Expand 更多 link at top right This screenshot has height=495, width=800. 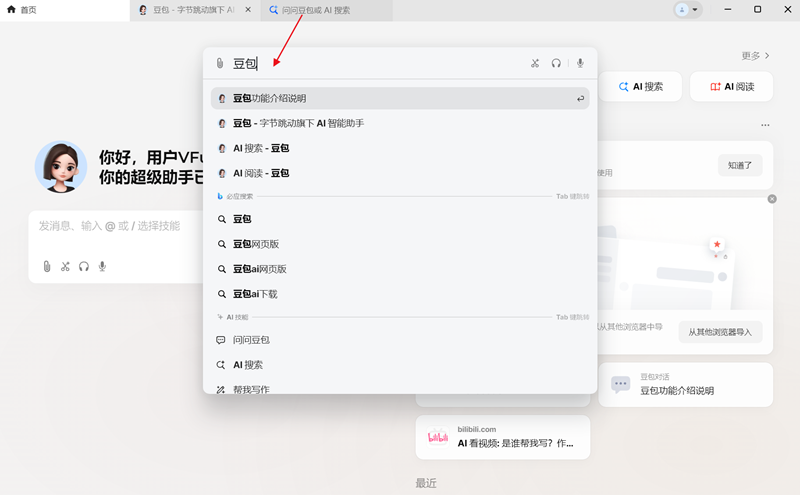[755, 56]
